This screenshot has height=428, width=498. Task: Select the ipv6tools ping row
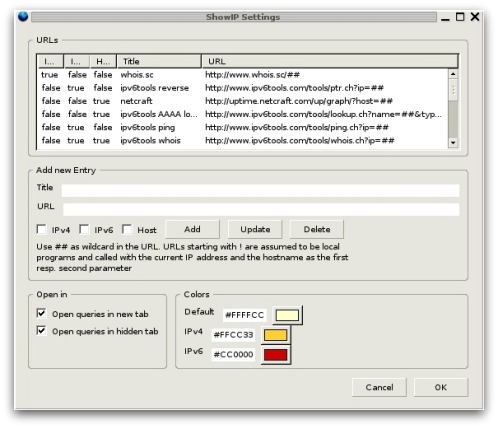click(x=243, y=127)
